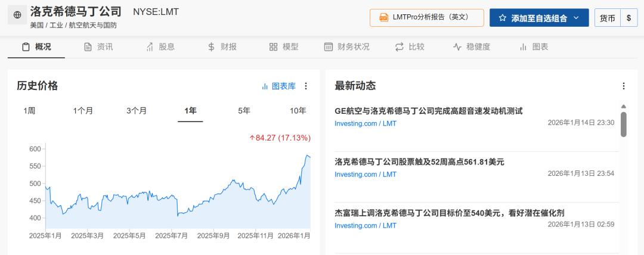
Task: Select the 1周 price range
Action: pos(29,110)
